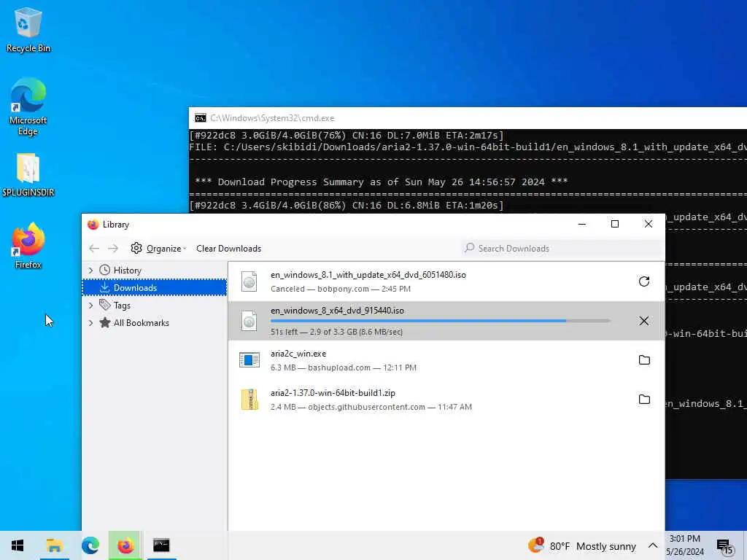Select aria2-1.37.0-win-64bit-build1.zip entry

click(x=446, y=399)
